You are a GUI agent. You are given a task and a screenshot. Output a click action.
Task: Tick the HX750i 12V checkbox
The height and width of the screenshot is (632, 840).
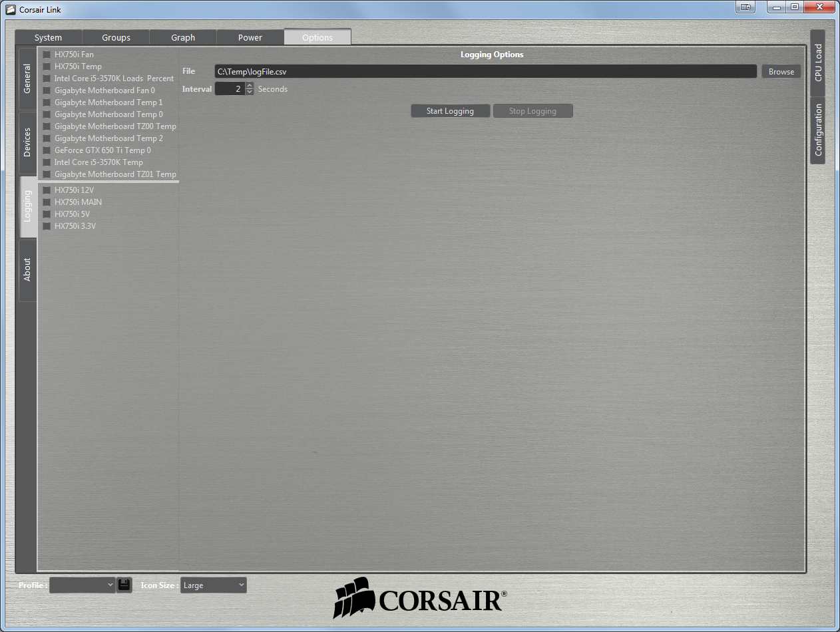pyautogui.click(x=47, y=190)
